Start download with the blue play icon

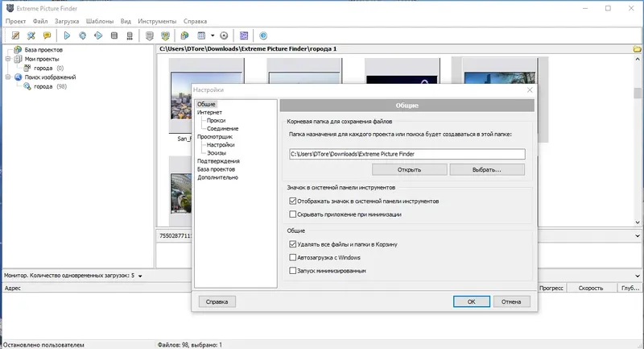click(x=67, y=35)
